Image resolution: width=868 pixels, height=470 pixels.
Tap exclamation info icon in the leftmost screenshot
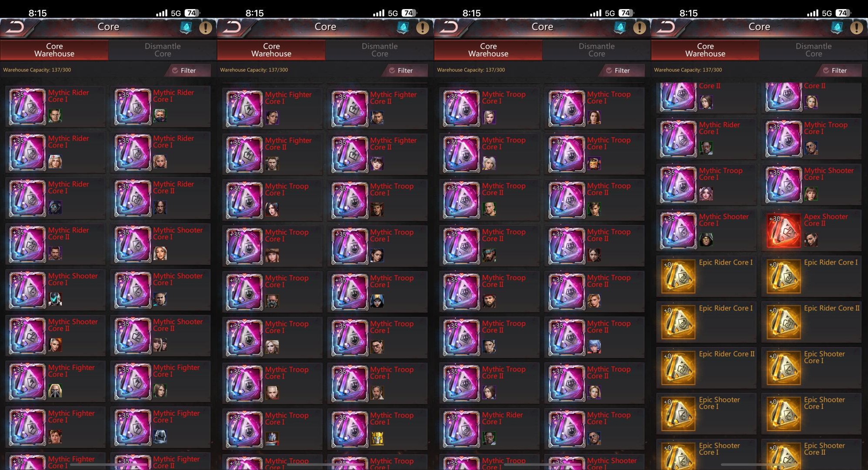click(205, 27)
